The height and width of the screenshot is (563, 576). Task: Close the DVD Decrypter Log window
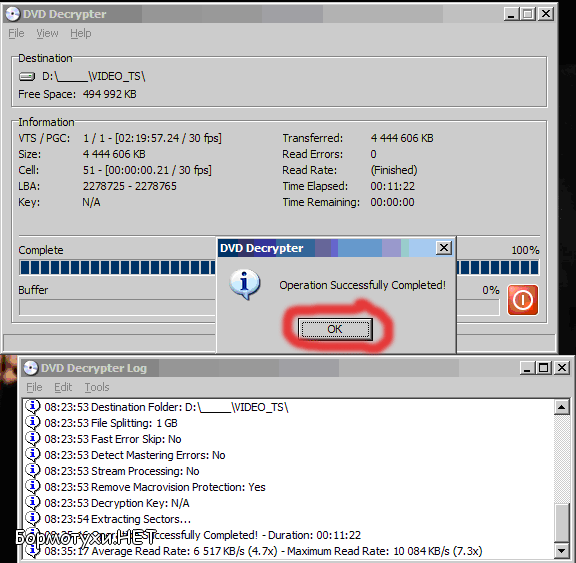[562, 368]
